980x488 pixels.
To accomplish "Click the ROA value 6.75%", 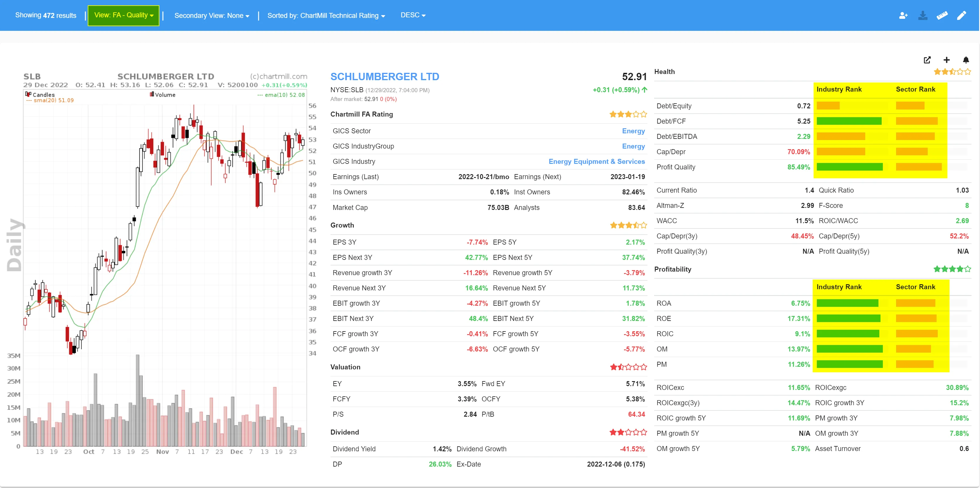I will click(800, 303).
